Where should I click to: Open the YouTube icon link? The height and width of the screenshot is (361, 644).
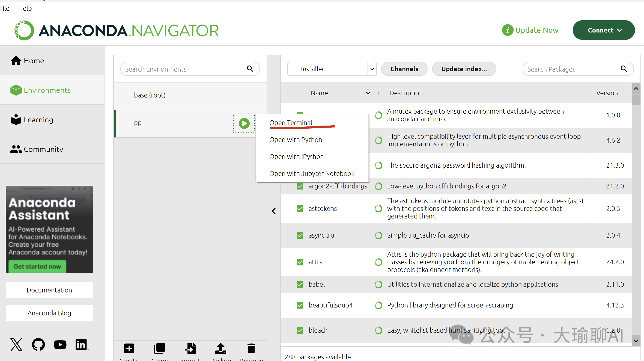point(60,345)
